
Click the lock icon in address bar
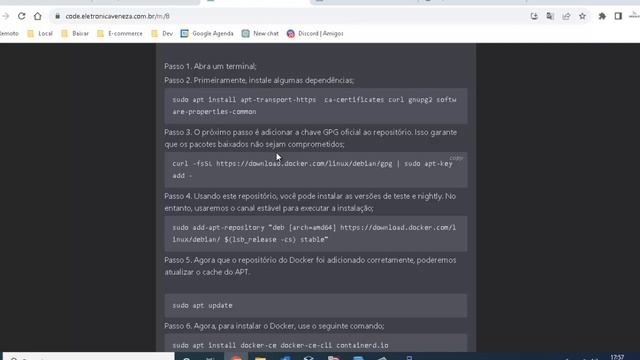(x=58, y=16)
